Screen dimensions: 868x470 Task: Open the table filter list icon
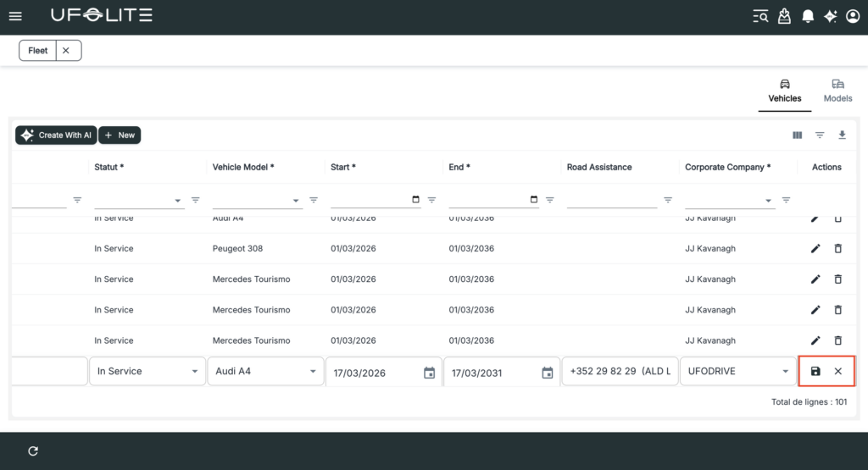[820, 135]
